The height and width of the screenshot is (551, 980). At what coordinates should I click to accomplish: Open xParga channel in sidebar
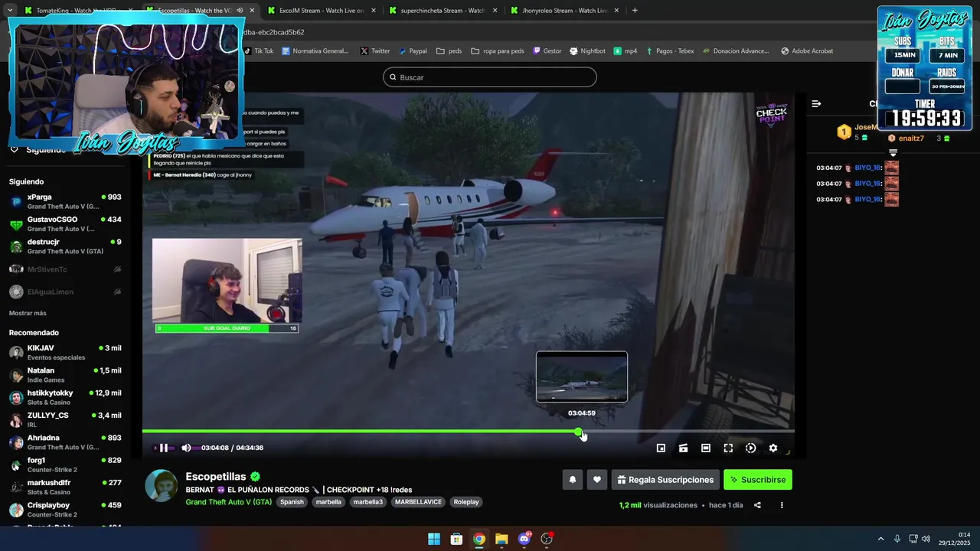(65, 201)
